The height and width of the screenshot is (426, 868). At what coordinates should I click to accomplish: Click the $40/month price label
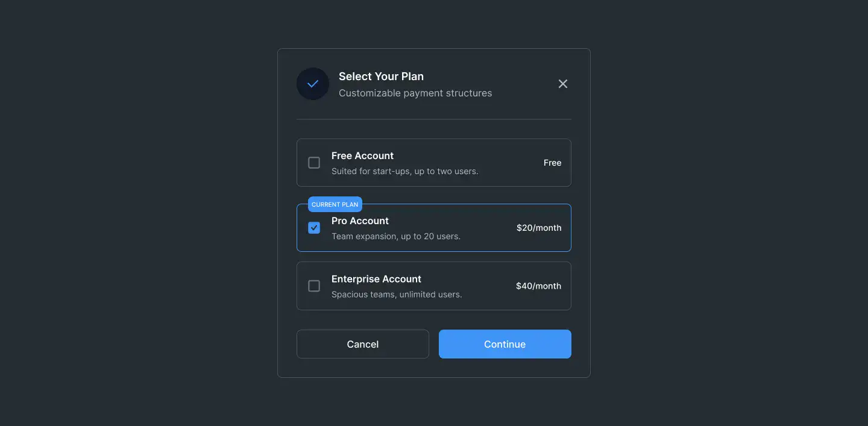pos(539,286)
